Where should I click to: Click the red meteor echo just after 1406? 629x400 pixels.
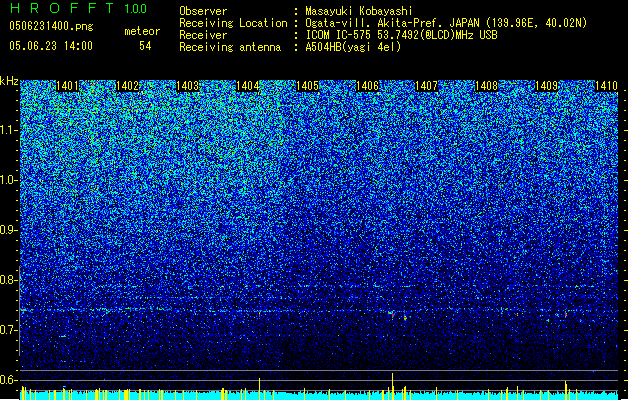pyautogui.click(x=392, y=314)
